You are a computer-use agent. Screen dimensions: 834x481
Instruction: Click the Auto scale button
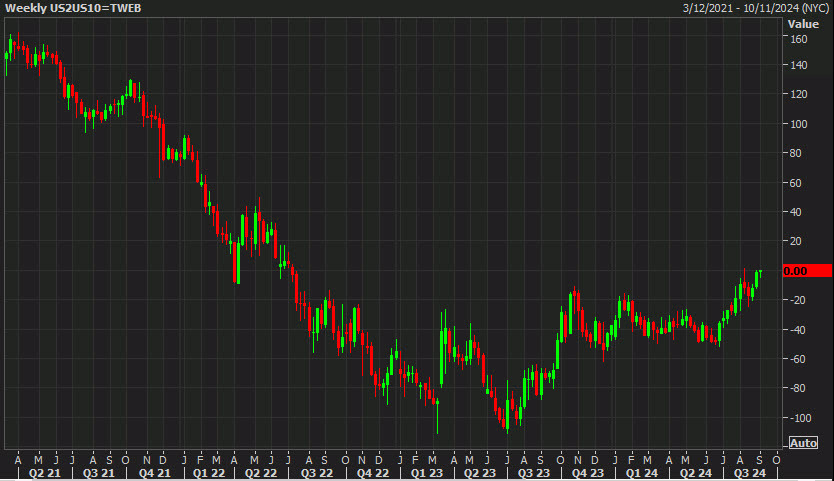click(x=803, y=443)
